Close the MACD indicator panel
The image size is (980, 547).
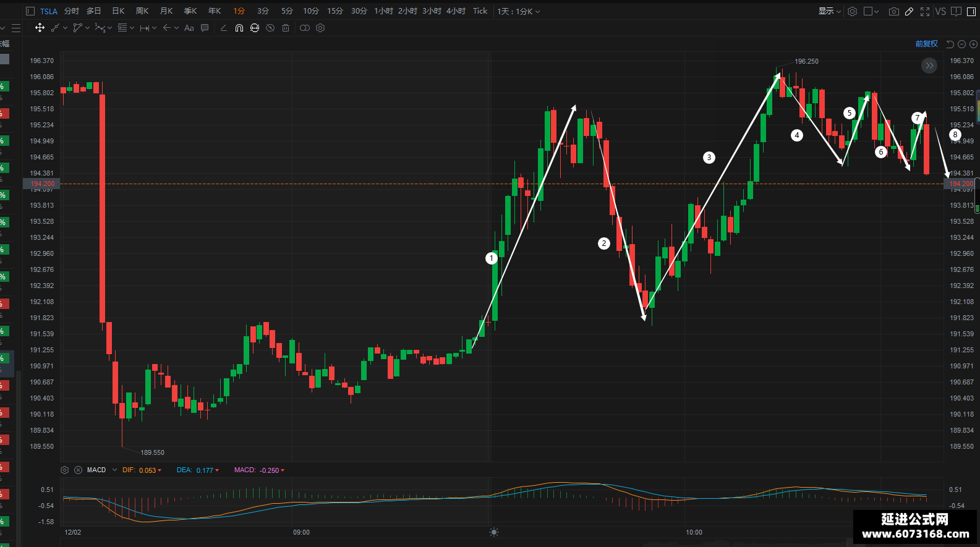[79, 470]
